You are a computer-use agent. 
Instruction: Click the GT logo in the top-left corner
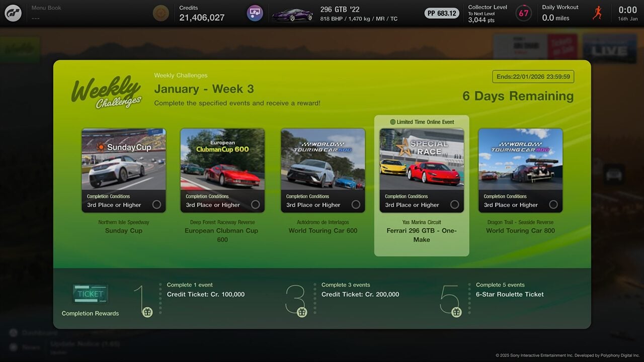[x=13, y=13]
